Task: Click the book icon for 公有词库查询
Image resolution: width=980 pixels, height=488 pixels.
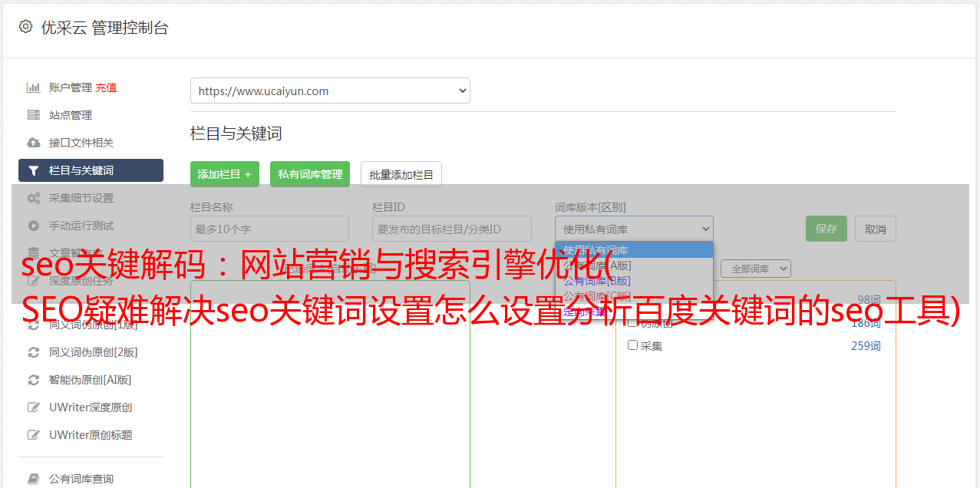Action: 34,479
